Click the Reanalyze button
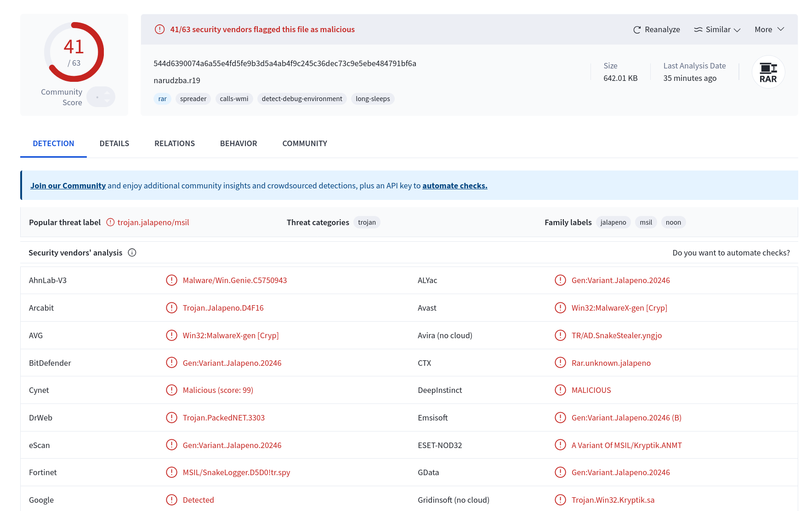The height and width of the screenshot is (511, 812). [x=656, y=29]
